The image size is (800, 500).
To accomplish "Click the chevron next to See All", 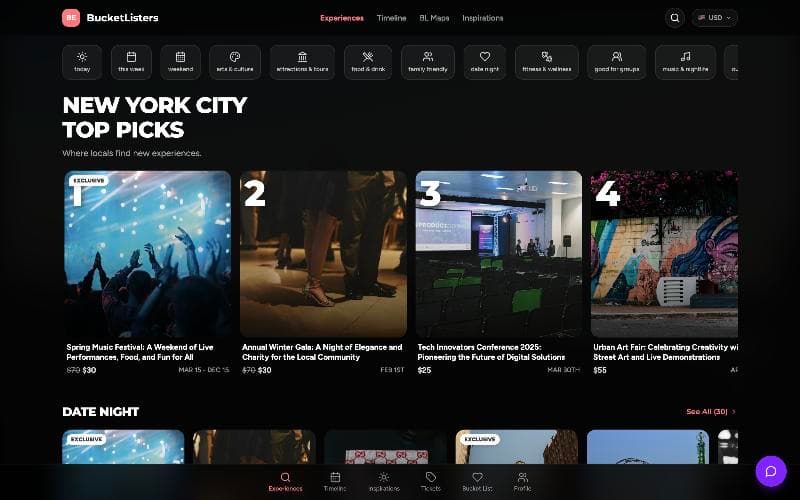I will [x=734, y=411].
